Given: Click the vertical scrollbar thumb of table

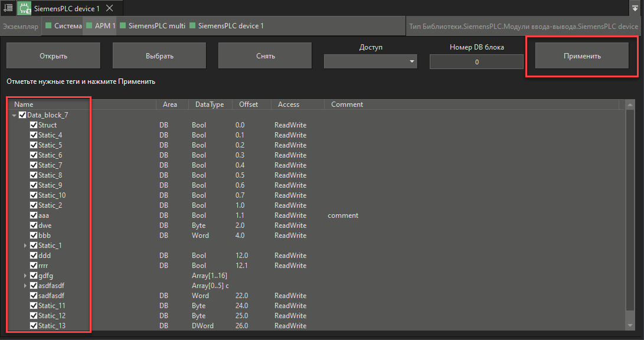Looking at the screenshot, I should (x=630, y=210).
